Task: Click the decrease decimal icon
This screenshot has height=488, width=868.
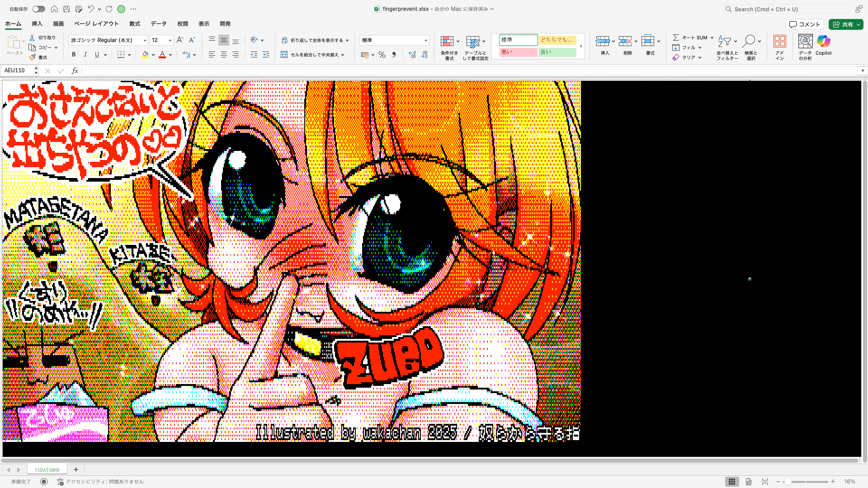Action: tap(424, 55)
